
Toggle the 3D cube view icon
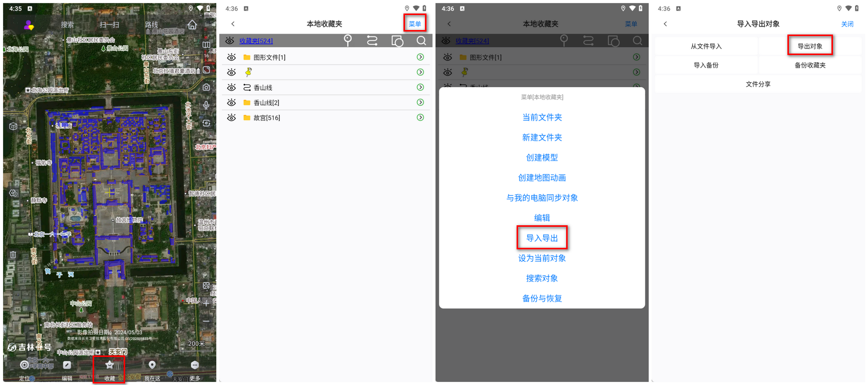(14, 126)
